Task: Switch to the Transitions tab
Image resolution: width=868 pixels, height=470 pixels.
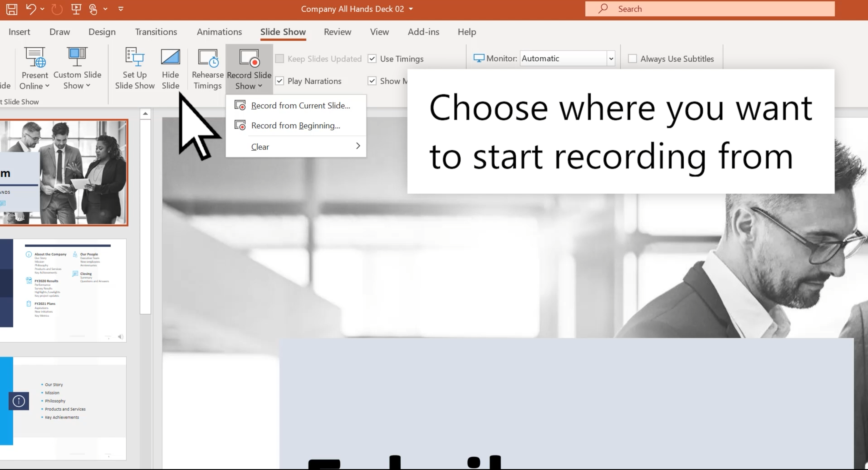Action: point(156,32)
